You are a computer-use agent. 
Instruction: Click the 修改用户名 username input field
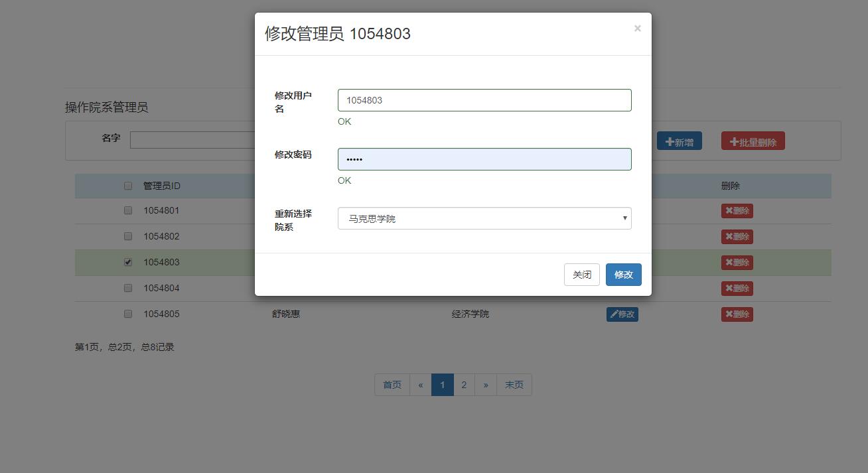[484, 100]
